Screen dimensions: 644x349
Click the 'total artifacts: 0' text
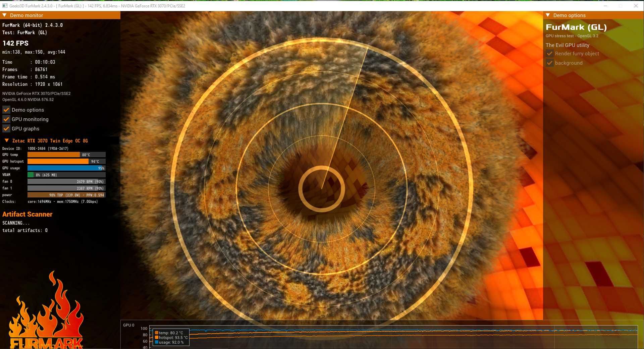pos(25,230)
